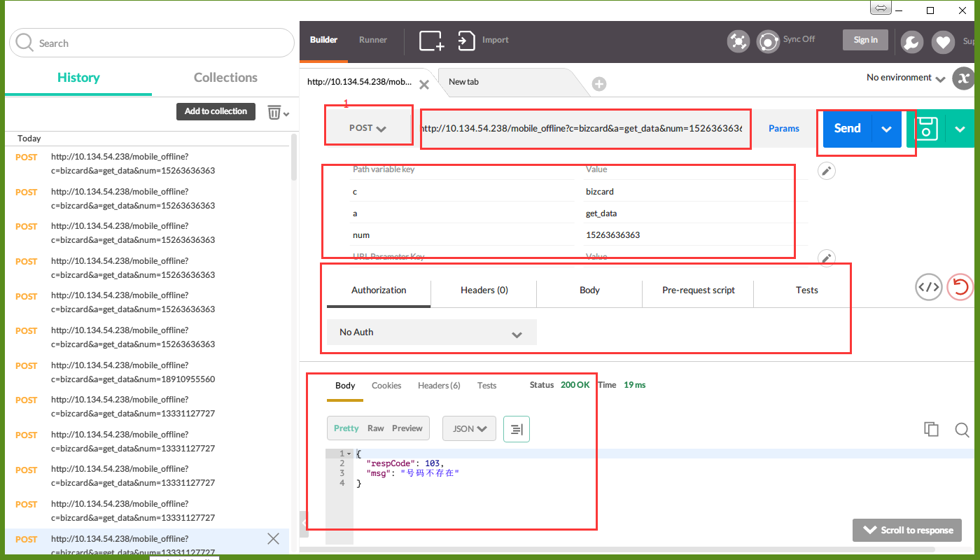Expand the save options dropdown arrow
The width and height of the screenshot is (980, 560).
tap(960, 129)
